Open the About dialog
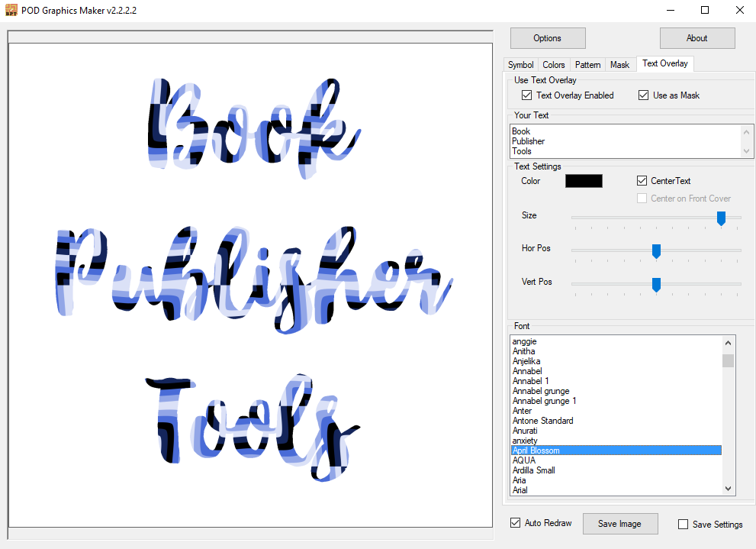The width and height of the screenshot is (756, 549). point(697,38)
